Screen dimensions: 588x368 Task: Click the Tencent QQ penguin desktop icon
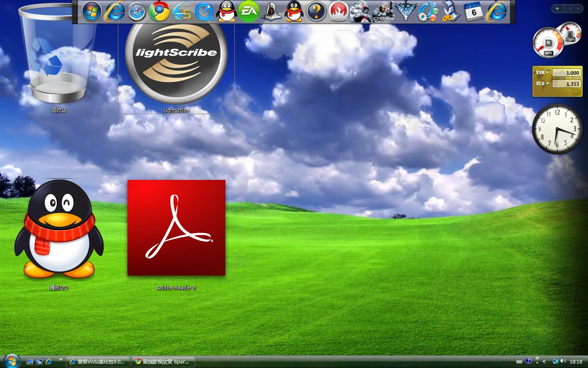tap(59, 229)
